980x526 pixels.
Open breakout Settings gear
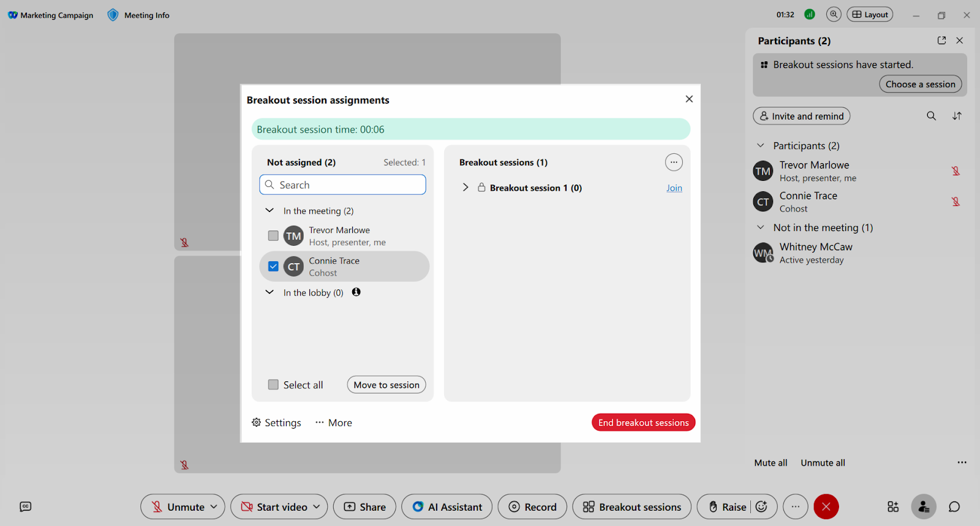(276, 422)
